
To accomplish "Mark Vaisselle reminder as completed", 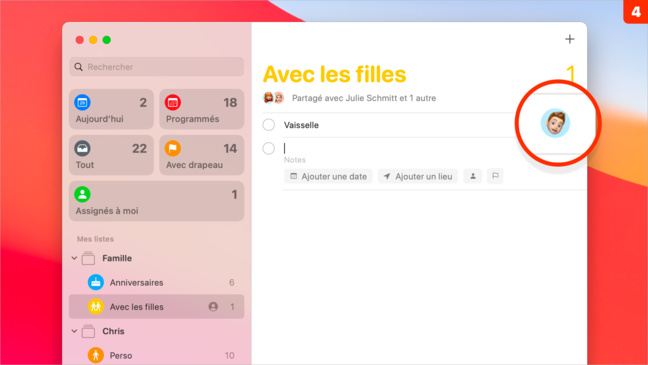I will coord(269,125).
